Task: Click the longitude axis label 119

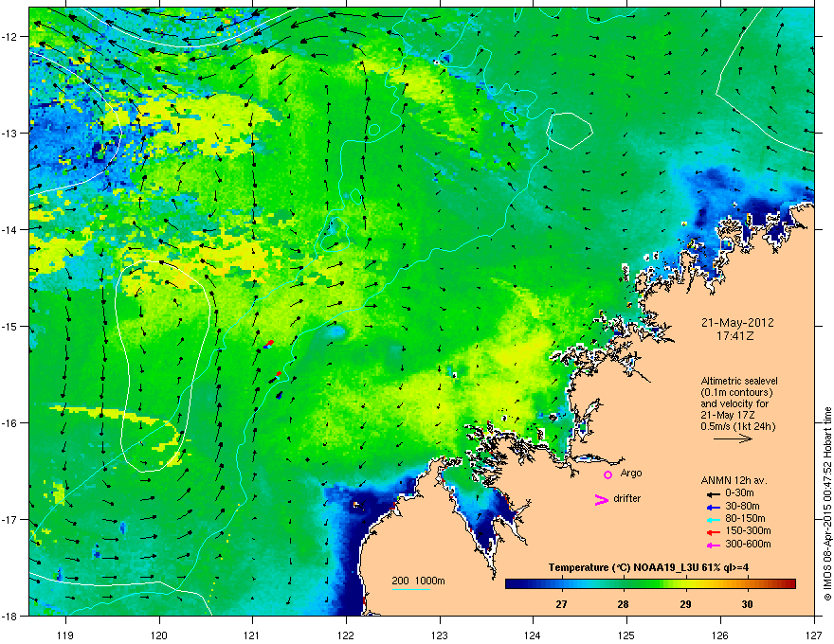Action: (65, 635)
